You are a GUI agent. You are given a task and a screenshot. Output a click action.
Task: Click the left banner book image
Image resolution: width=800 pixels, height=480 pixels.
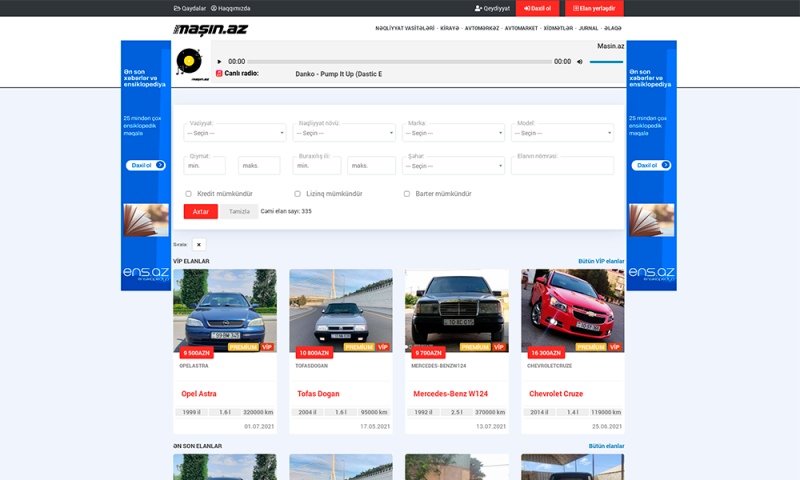click(x=146, y=220)
